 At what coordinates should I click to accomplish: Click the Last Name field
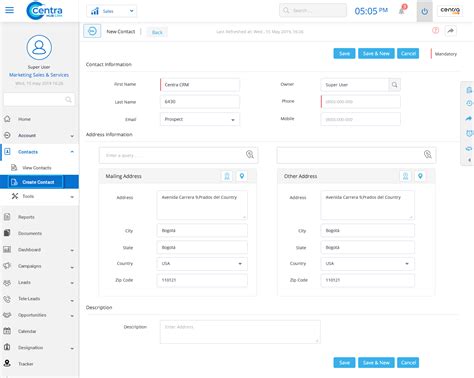coord(200,102)
